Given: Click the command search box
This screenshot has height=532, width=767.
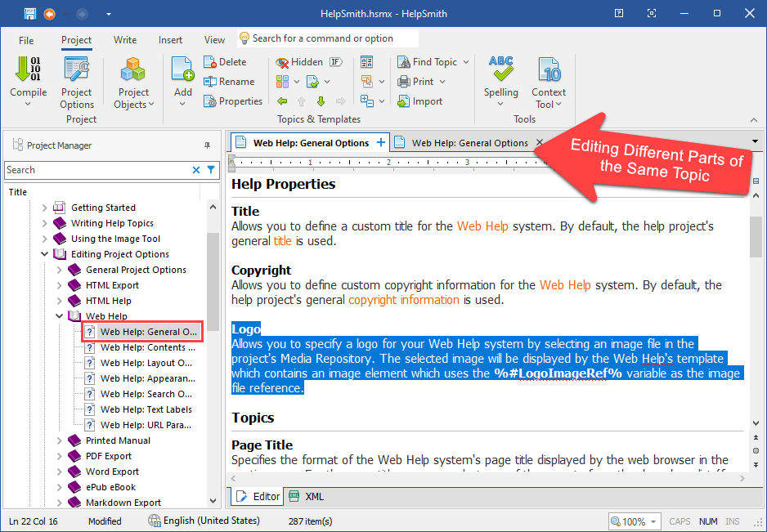Looking at the screenshot, I should click(328, 38).
